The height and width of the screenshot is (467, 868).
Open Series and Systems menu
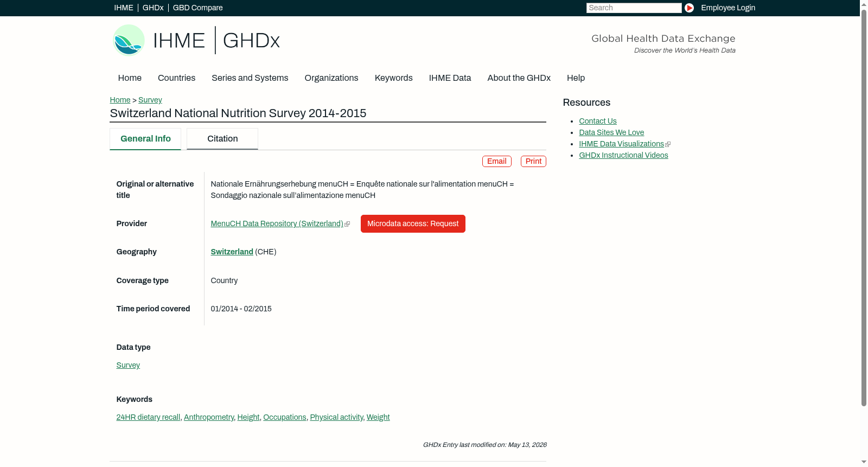point(250,78)
